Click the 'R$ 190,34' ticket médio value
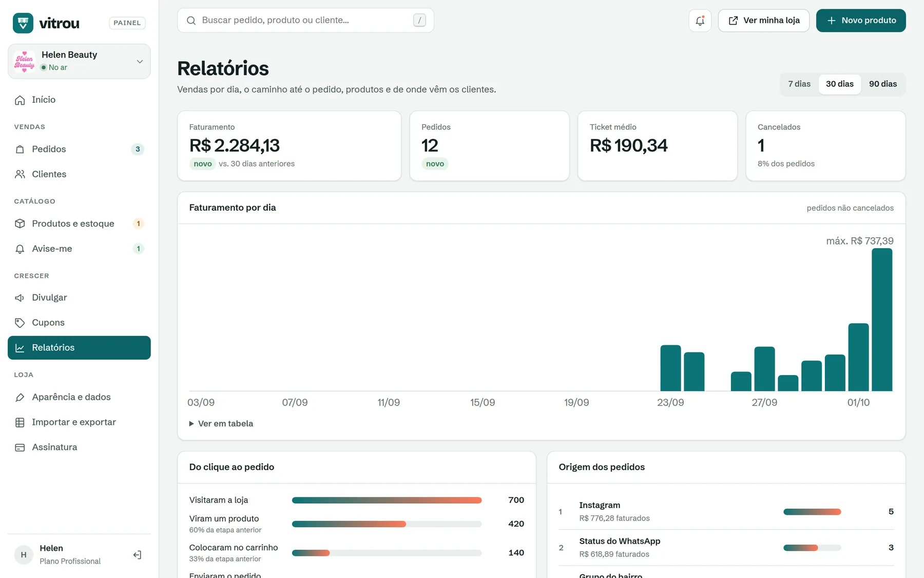 [x=629, y=146]
